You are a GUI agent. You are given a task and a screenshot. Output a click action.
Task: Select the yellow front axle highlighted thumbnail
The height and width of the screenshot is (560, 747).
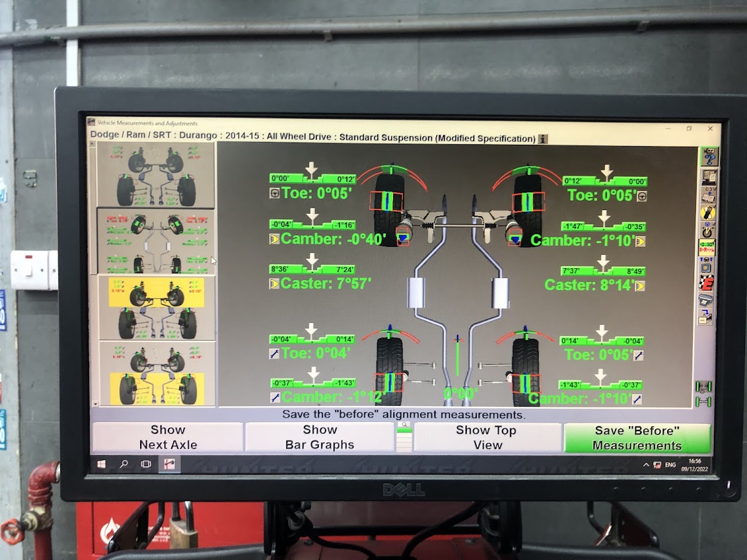[157, 308]
